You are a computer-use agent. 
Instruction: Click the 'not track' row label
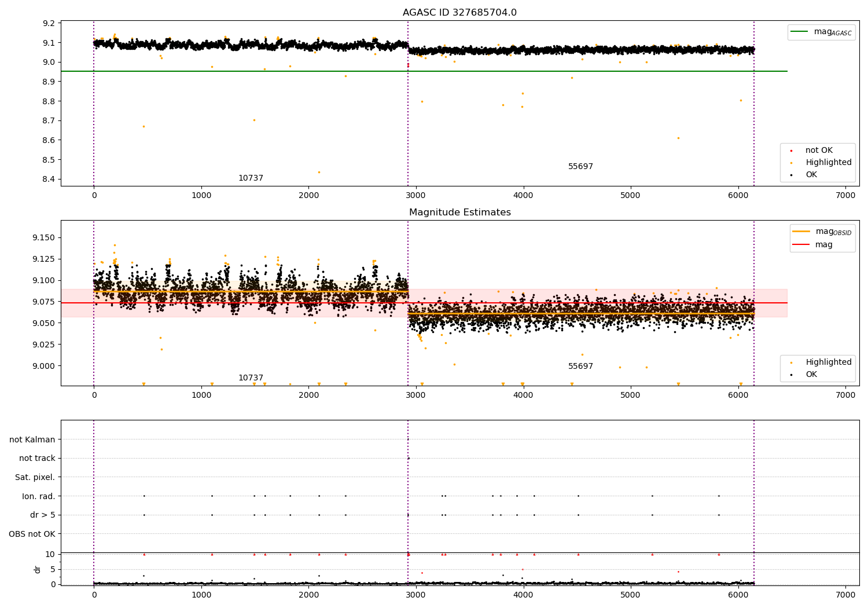pos(37,459)
